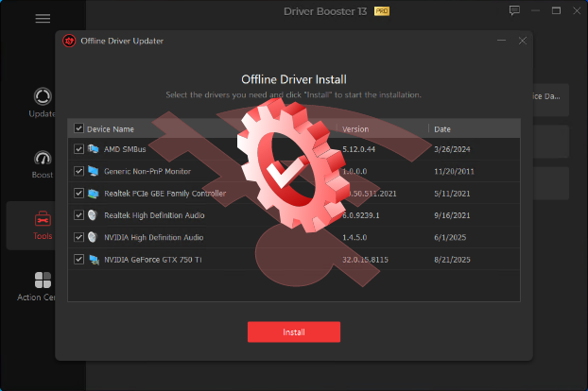Open the hamburger menu in sidebar

click(43, 18)
